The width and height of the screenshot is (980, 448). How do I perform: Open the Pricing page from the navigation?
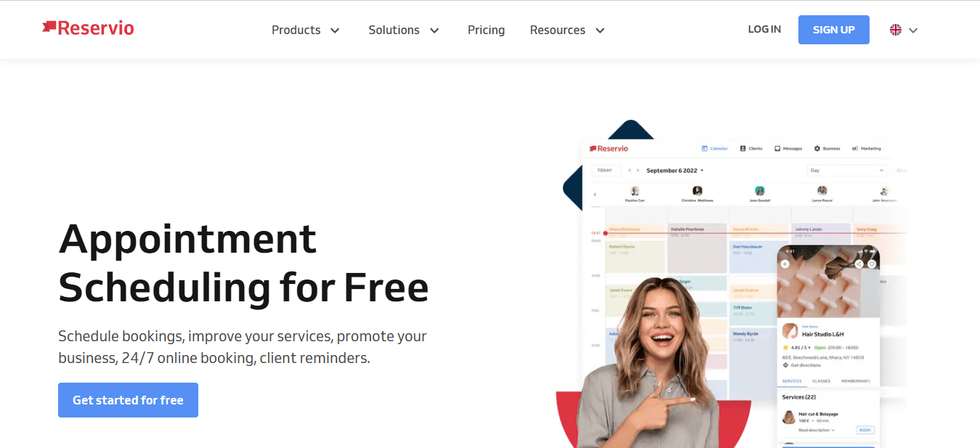tap(486, 30)
